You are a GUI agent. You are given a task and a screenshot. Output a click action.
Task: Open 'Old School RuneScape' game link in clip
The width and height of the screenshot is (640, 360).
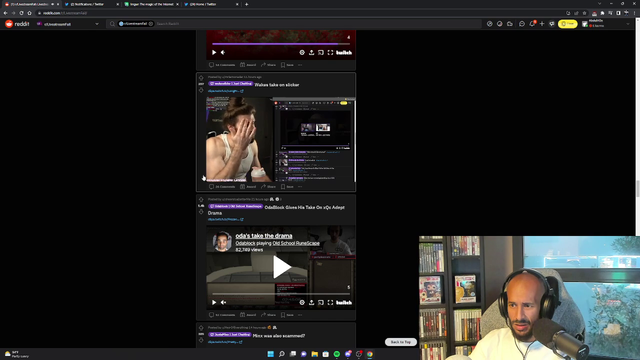point(296,243)
